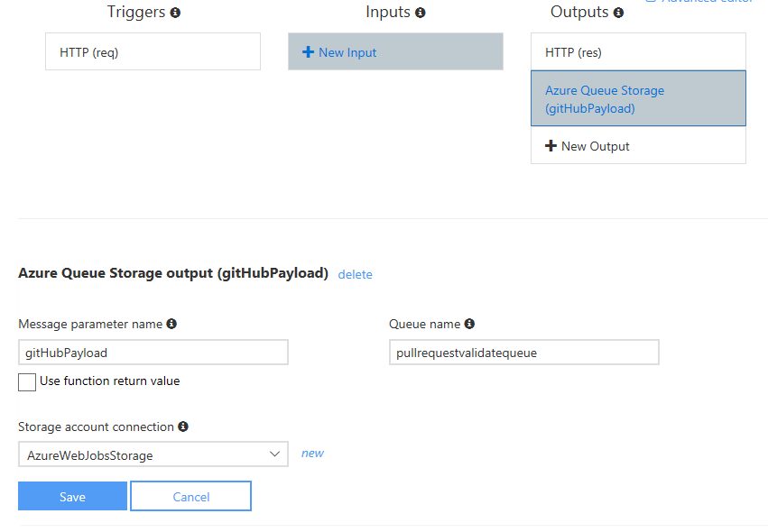Show info for Storage account connection
The height and width of the screenshot is (532, 768).
[183, 427]
